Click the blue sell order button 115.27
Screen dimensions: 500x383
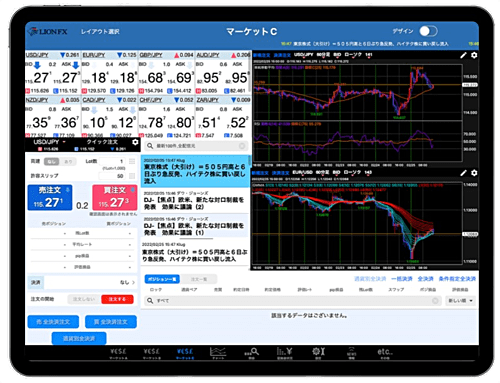[x=50, y=197]
